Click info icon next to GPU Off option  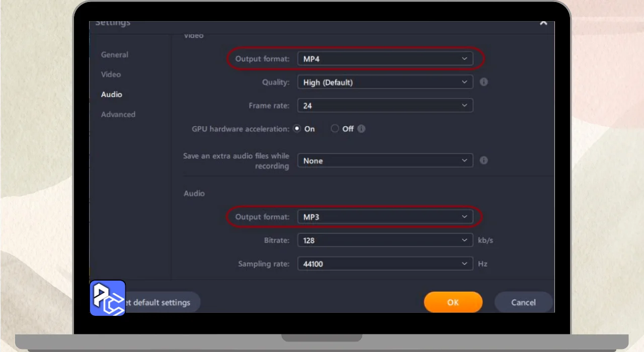(x=361, y=129)
